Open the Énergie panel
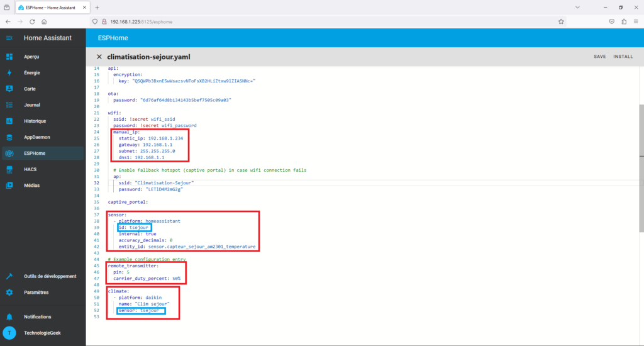 pyautogui.click(x=31, y=73)
